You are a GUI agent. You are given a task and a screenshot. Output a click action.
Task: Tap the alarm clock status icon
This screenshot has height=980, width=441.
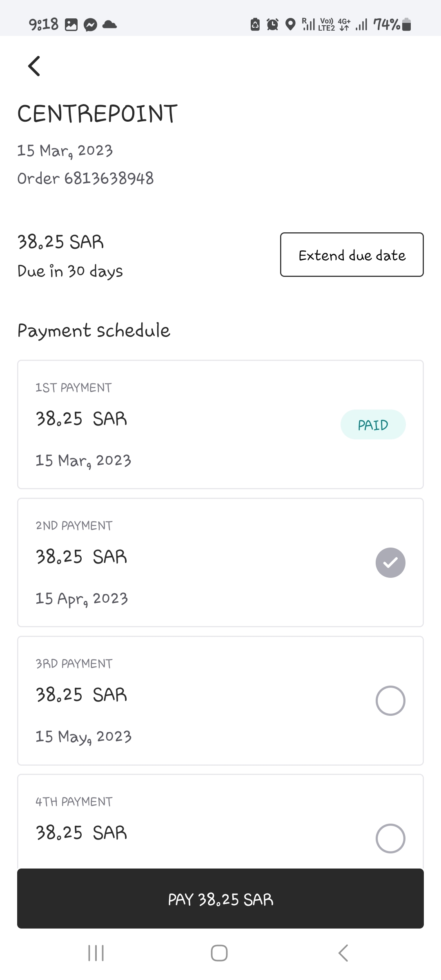272,25
